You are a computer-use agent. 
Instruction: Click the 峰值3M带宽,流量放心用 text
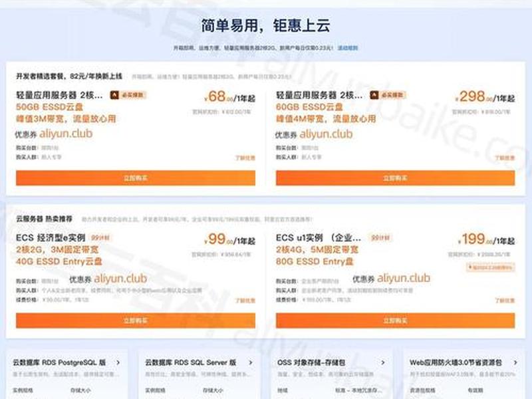pyautogui.click(x=66, y=119)
